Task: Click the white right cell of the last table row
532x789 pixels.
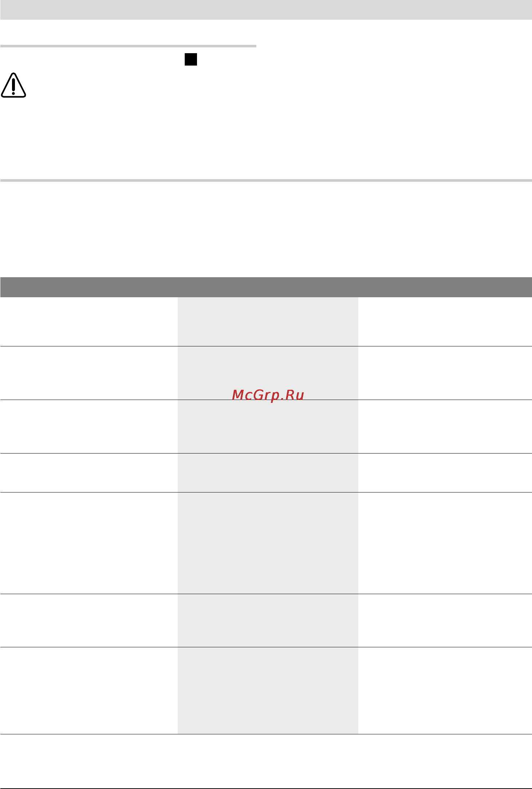Action: click(445, 691)
